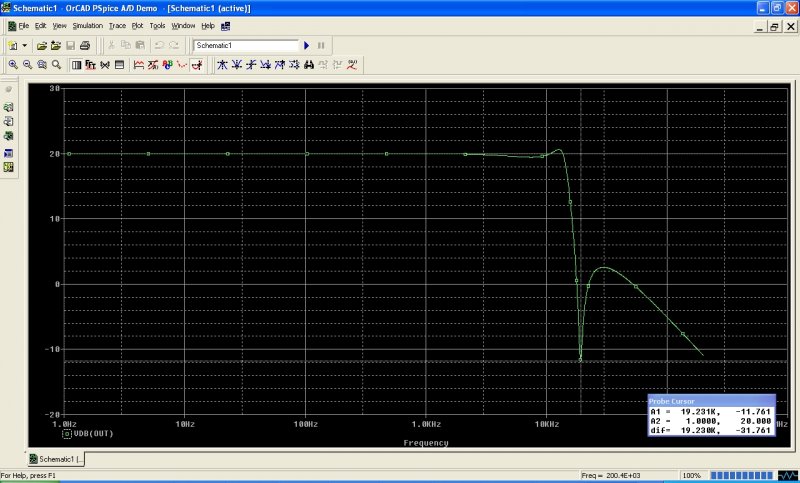Click the Cursor Peak icon
Viewport: 800px width, 483px height.
pyautogui.click(x=222, y=65)
